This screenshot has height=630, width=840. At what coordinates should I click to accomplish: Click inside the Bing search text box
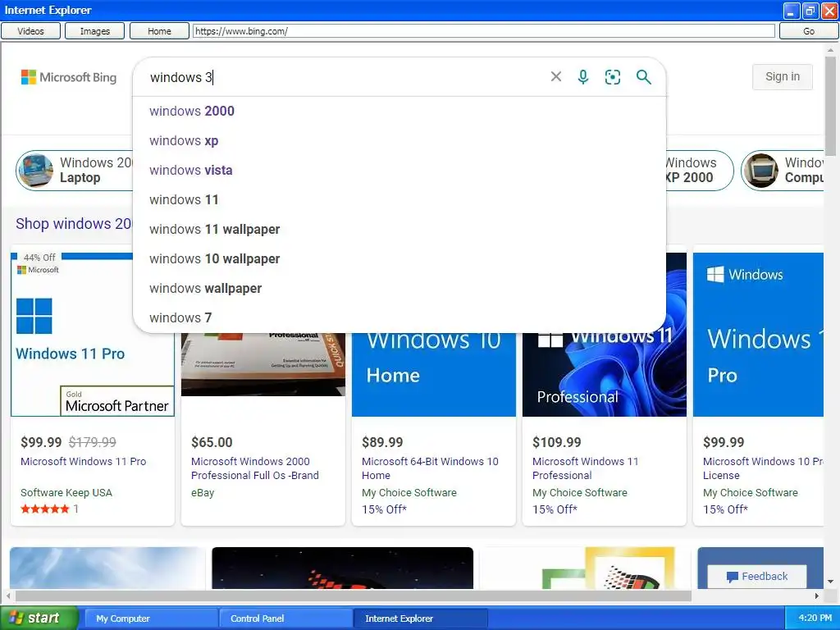coord(343,77)
